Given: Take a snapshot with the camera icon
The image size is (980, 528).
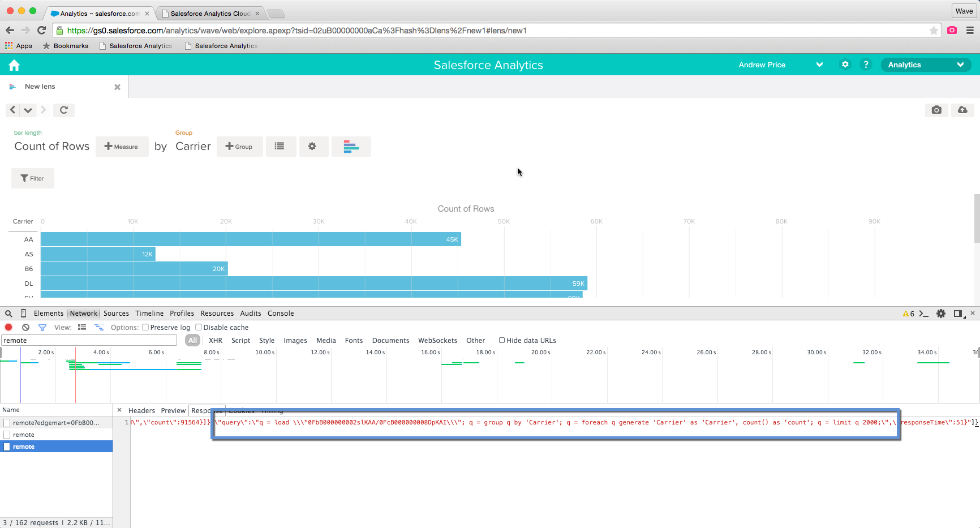Looking at the screenshot, I should point(936,110).
